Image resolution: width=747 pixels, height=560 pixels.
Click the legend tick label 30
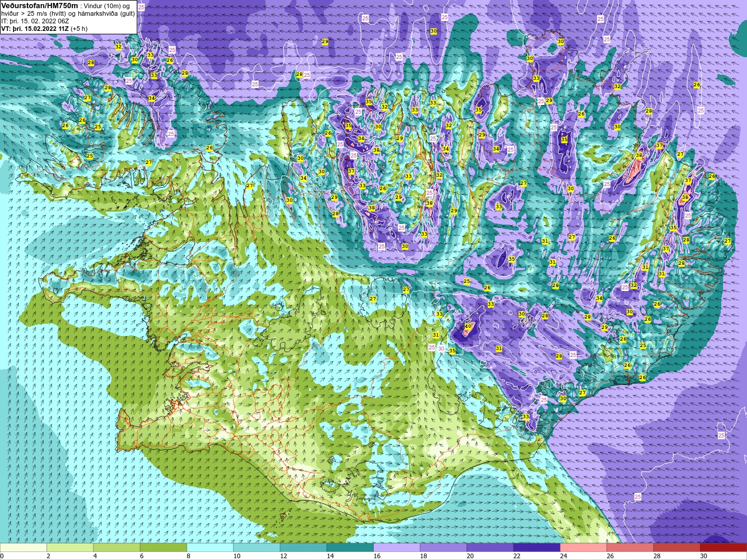coord(704,556)
